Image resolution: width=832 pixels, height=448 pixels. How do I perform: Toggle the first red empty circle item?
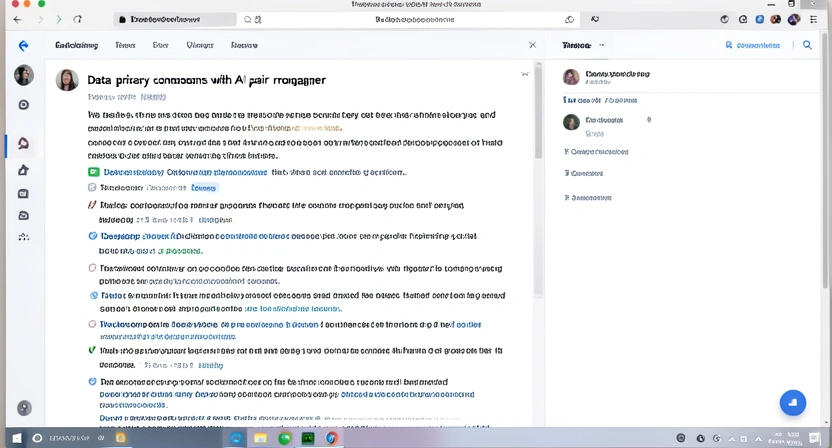pyautogui.click(x=92, y=268)
